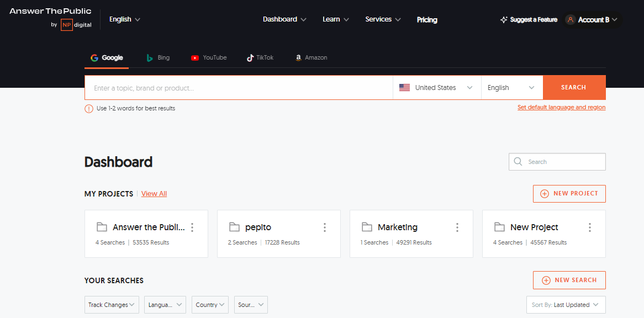This screenshot has width=644, height=318.
Task: Click the Account B avatar icon
Action: coord(570,20)
